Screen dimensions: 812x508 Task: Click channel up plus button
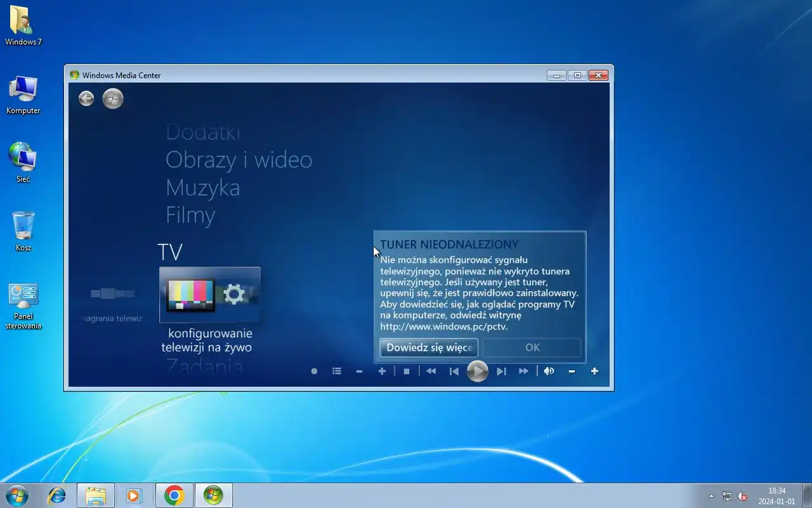click(x=382, y=371)
